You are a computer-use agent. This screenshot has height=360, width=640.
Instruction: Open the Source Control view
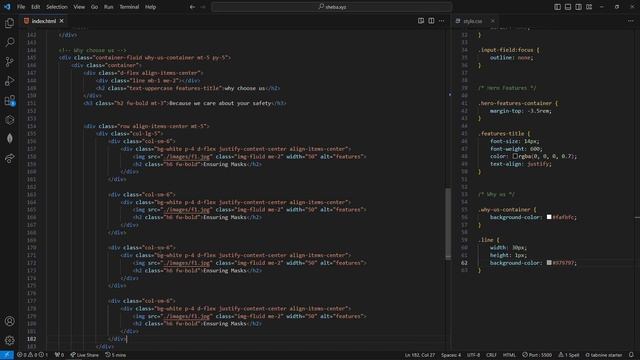[x=9, y=62]
